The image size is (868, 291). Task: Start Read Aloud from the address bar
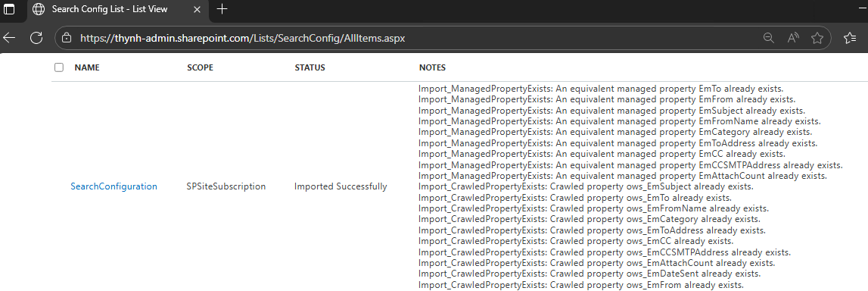(x=793, y=38)
